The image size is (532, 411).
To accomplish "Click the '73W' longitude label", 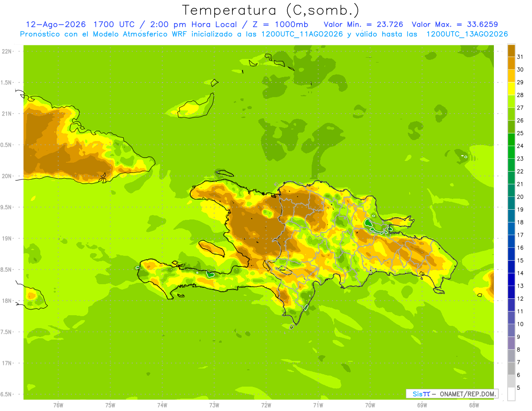I will 214,405.
